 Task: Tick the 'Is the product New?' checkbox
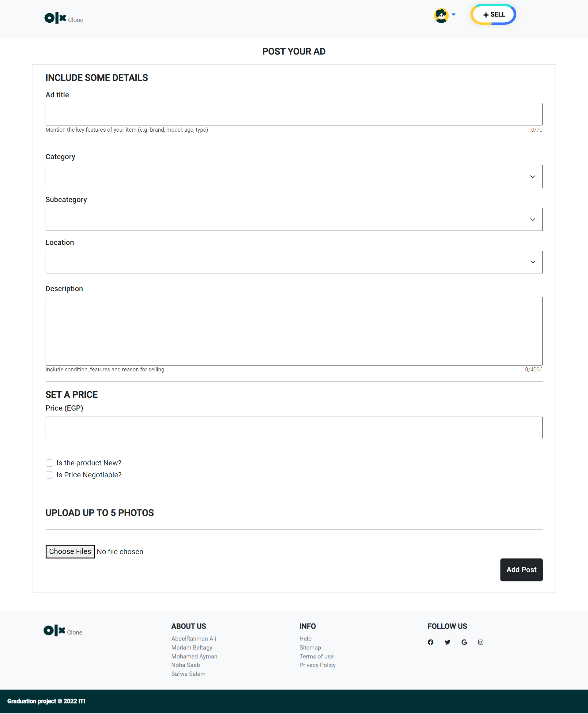(x=49, y=463)
